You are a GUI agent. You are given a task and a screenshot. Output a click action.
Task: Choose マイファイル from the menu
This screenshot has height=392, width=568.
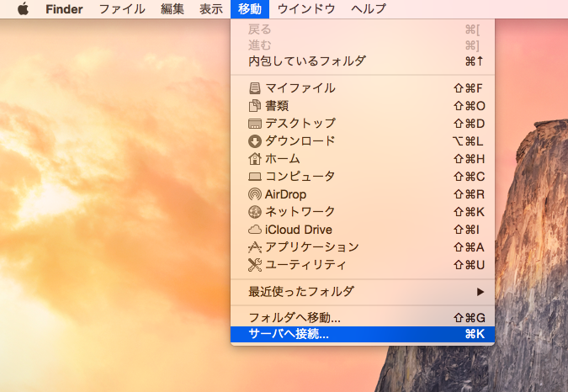363,88
